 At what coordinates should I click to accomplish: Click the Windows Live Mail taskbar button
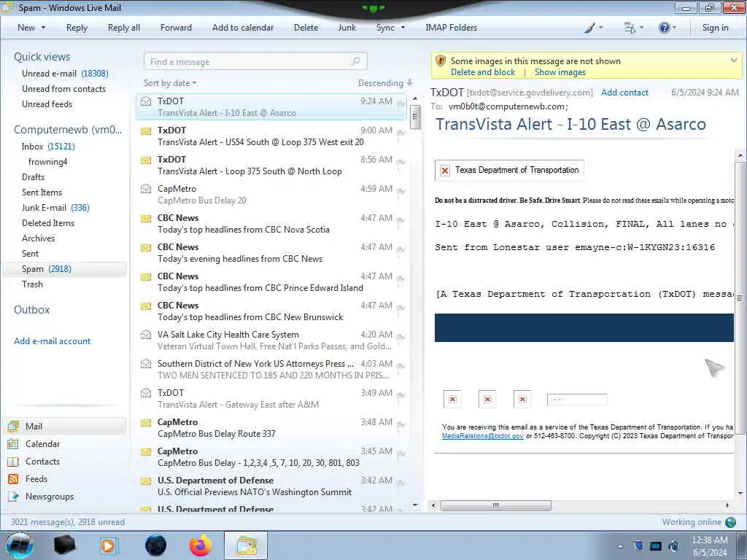coord(246,545)
